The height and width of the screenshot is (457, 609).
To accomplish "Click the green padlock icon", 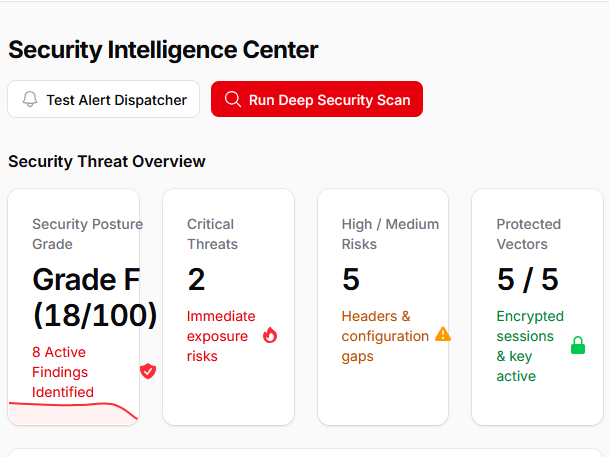I will coord(578,345).
